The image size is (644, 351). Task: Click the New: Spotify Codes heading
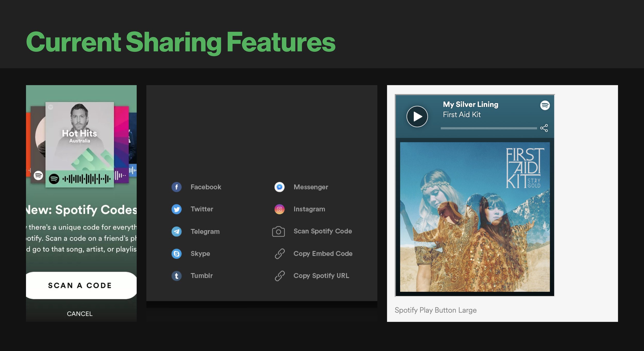pos(81,210)
